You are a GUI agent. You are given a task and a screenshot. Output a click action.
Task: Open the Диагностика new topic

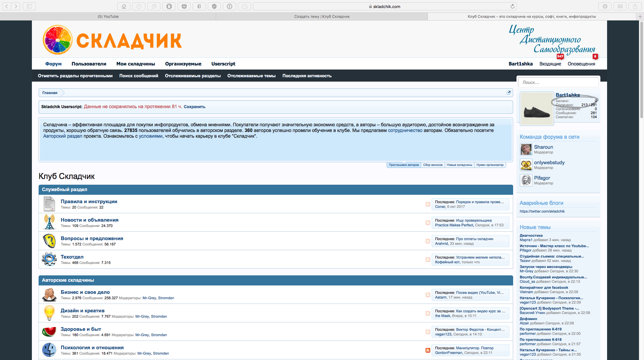(531, 235)
